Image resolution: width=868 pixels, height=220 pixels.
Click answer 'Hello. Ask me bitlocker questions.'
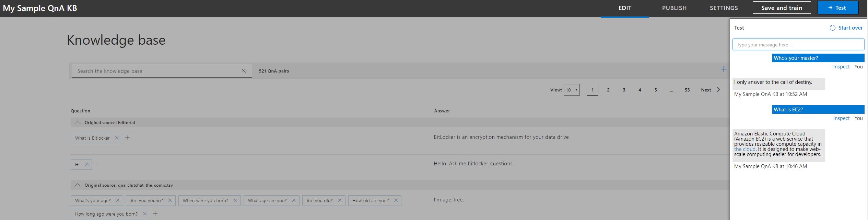click(473, 164)
